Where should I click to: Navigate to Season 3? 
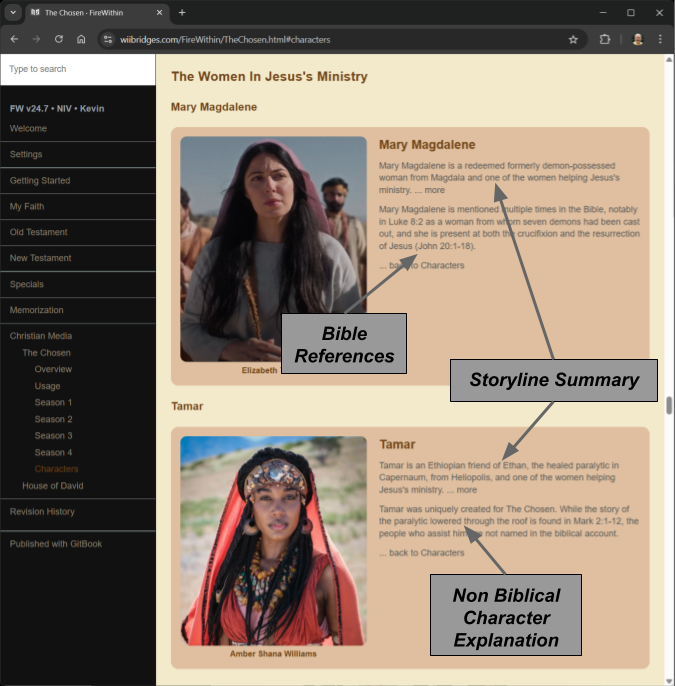53,436
